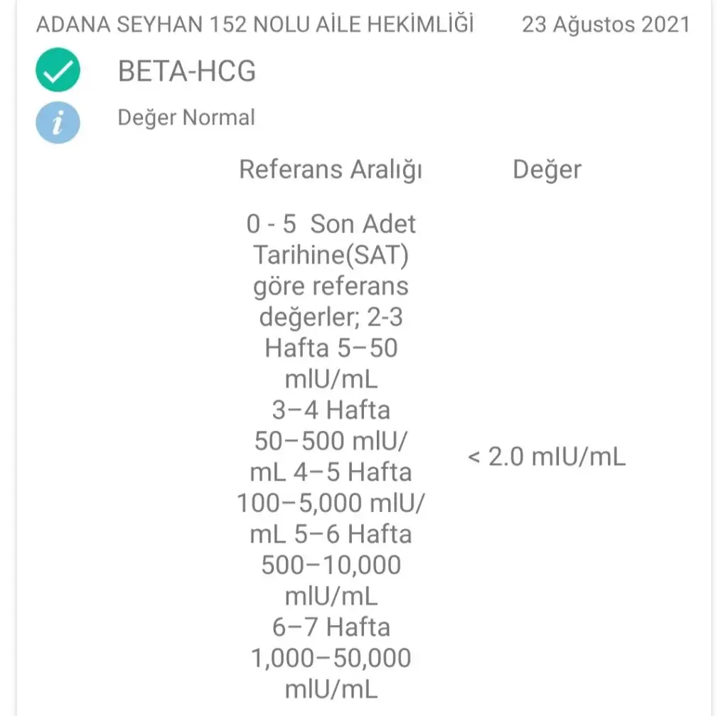This screenshot has height=716, width=728.
Task: Click the "3–4 Hafta" reference line
Action: pyautogui.click(x=331, y=410)
